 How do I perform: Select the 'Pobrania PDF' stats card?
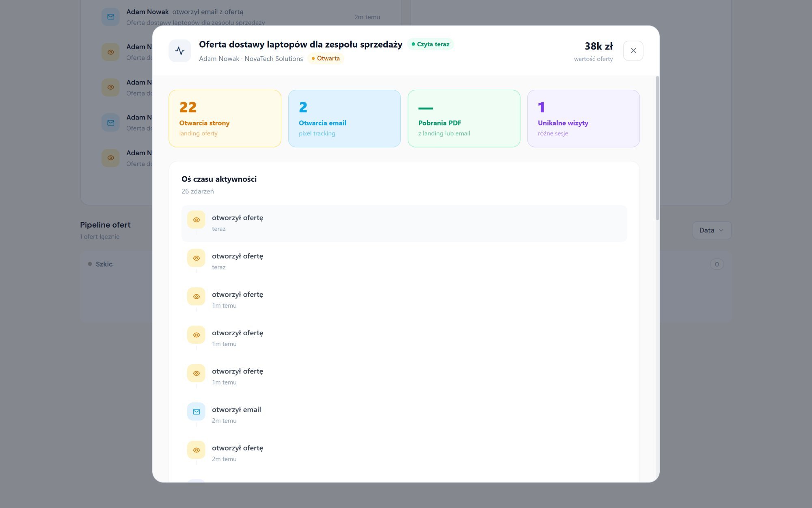click(x=464, y=118)
